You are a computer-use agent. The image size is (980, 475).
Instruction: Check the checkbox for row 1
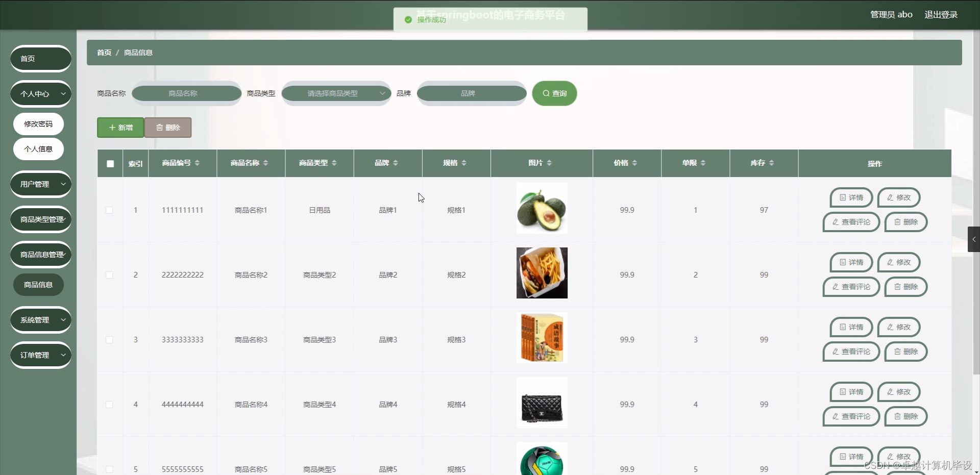110,210
